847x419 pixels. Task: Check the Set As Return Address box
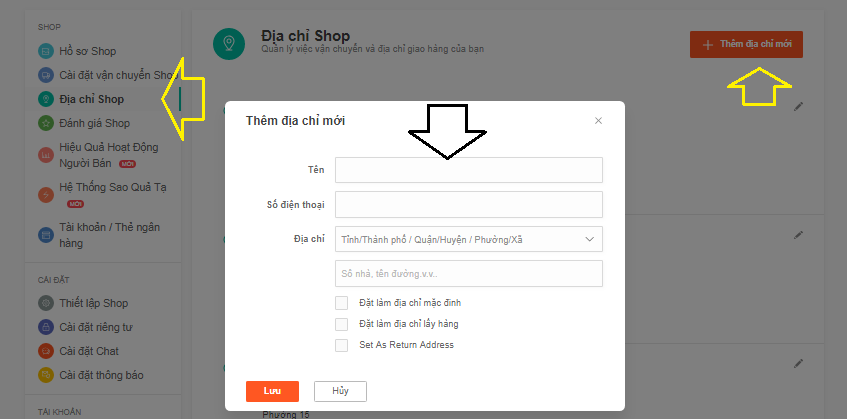[341, 345]
